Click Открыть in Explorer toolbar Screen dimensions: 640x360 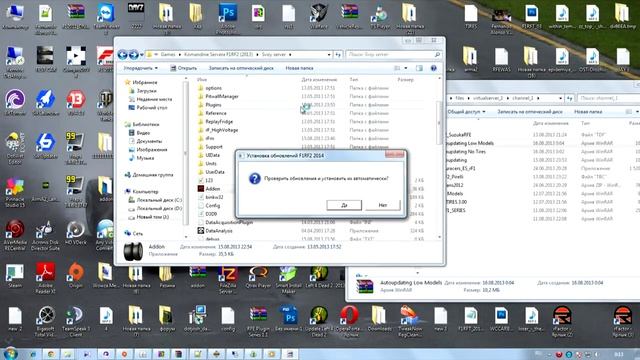[x=184, y=68]
